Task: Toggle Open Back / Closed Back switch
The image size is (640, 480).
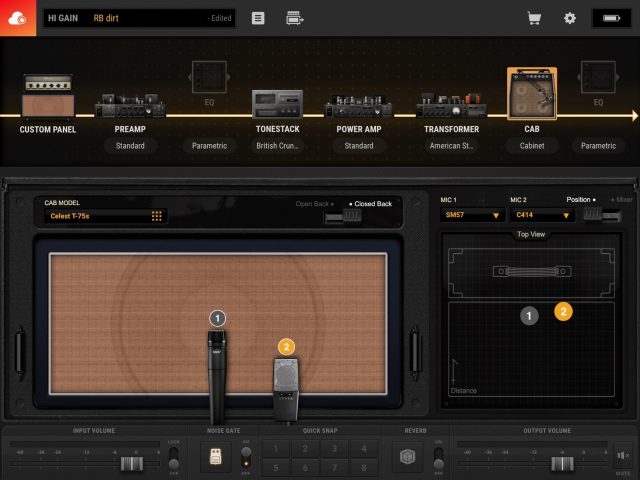Action: (x=342, y=215)
